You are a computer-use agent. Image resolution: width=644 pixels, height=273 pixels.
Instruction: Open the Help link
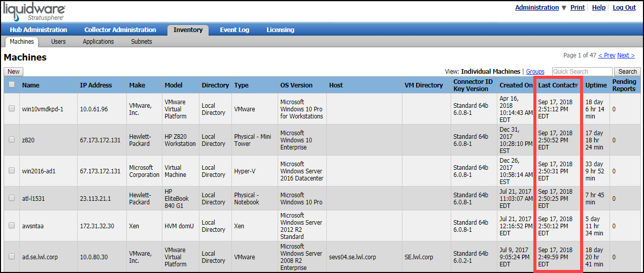point(599,8)
